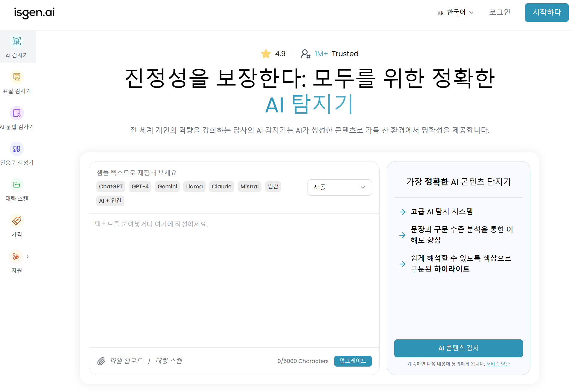Open the 서비스 약관 terms link

coord(498,364)
